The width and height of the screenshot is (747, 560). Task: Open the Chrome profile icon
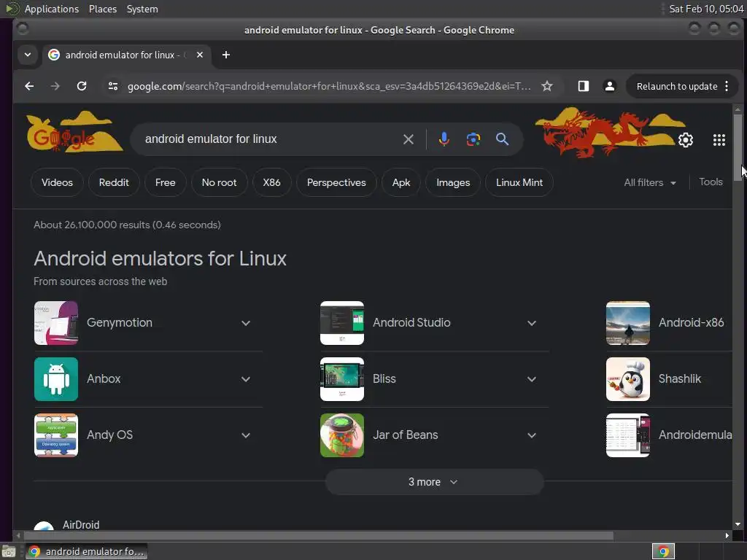point(609,86)
